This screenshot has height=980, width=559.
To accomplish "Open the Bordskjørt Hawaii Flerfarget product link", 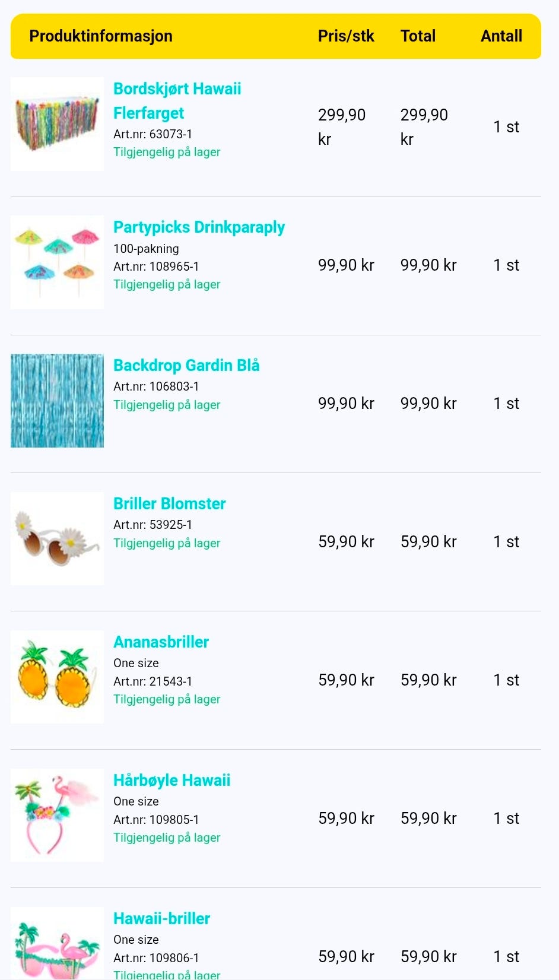I will (x=177, y=101).
